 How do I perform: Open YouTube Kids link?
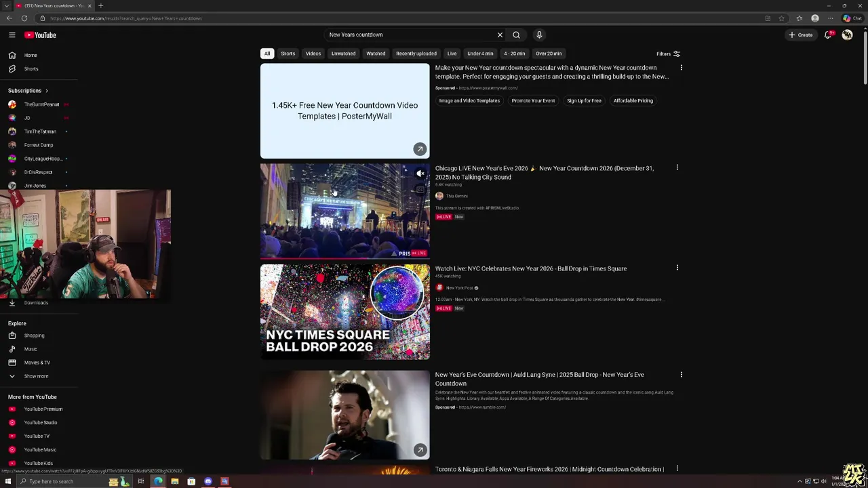click(38, 464)
